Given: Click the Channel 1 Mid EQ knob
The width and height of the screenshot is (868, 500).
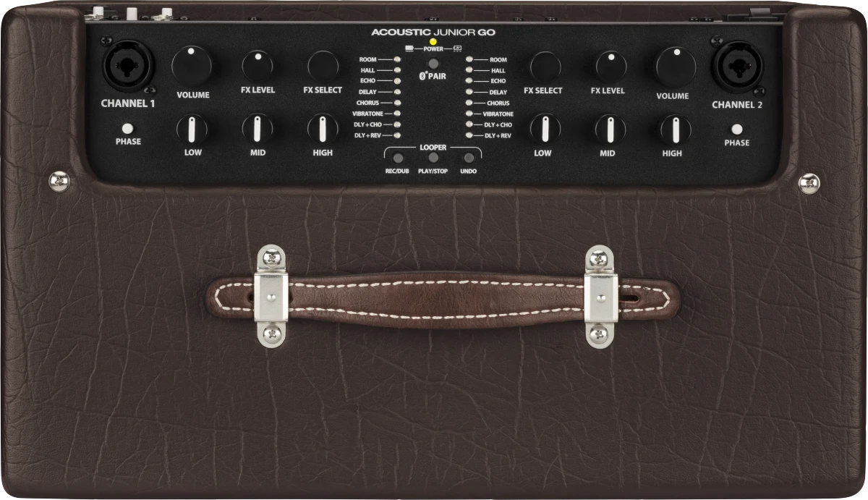Looking at the screenshot, I should click(x=257, y=130).
